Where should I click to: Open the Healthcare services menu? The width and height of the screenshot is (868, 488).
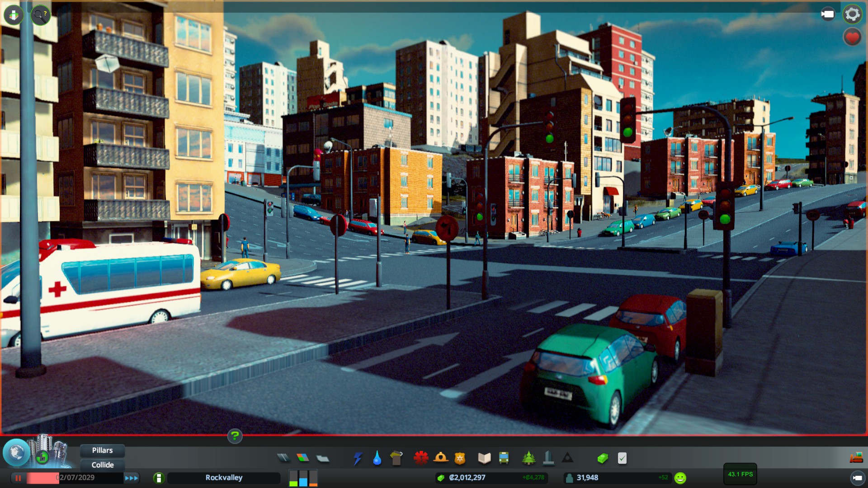click(421, 458)
